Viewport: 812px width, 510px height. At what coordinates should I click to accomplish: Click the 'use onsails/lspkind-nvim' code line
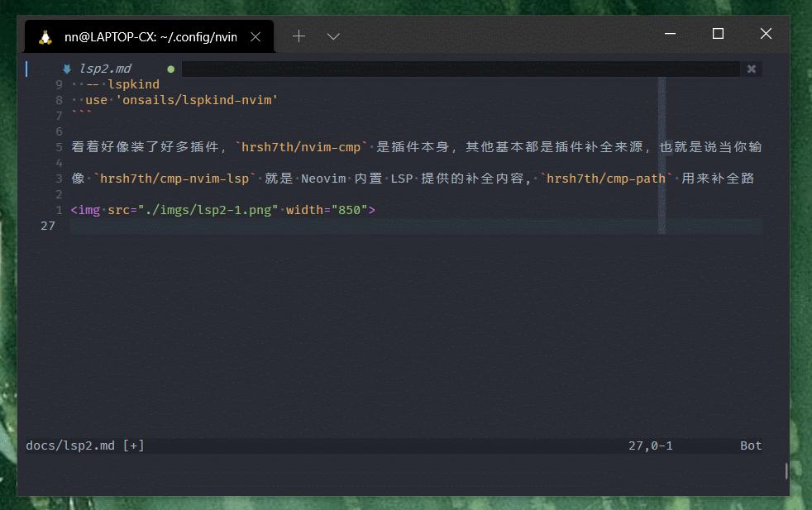point(182,99)
